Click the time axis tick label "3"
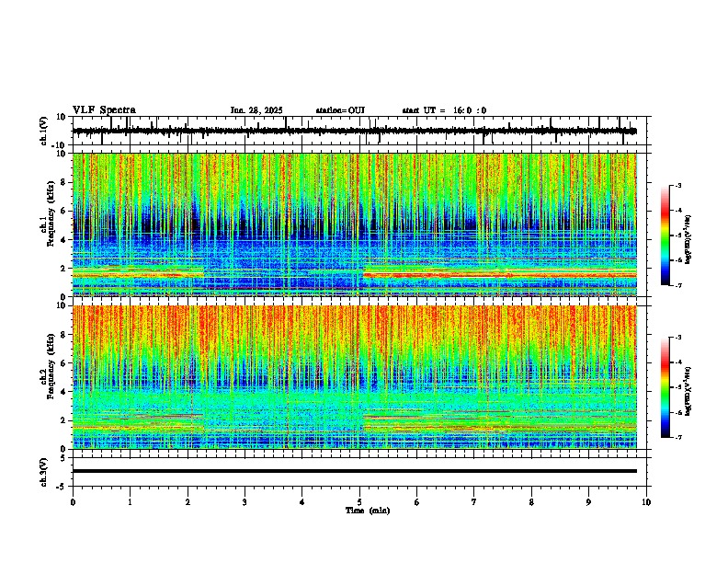The height and width of the screenshot is (563, 728). (245, 502)
